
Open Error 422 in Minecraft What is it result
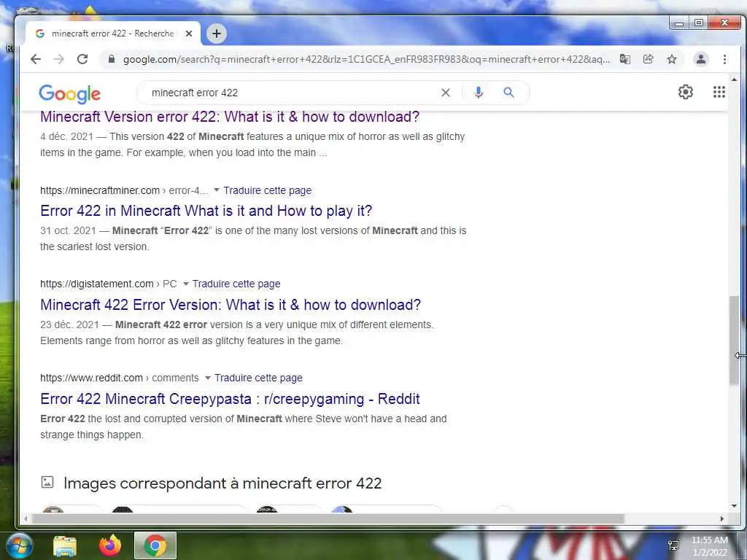pos(206,211)
